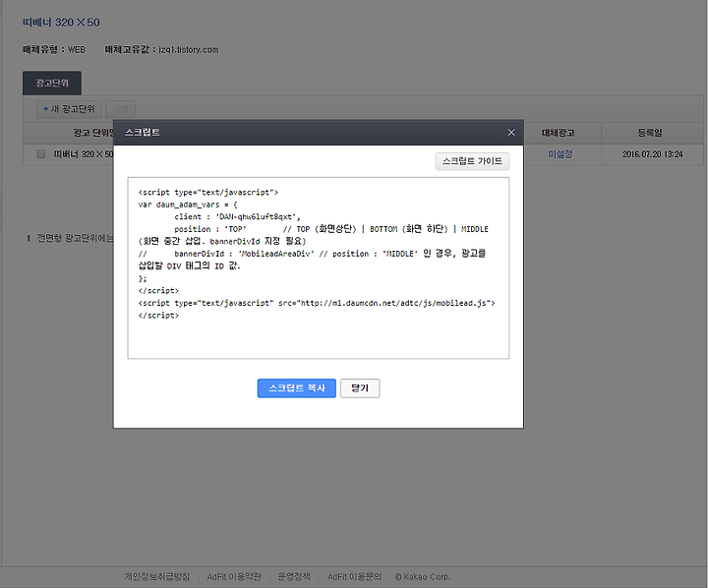Click the Kakao Corp. copyright text
The image size is (708, 588).
click(x=423, y=577)
